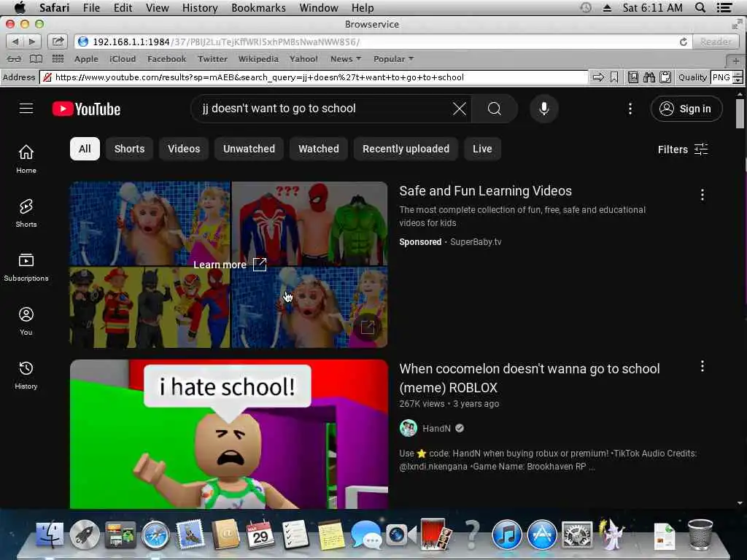Open YouTube settings three-dot menu
The image size is (747, 560).
(630, 109)
